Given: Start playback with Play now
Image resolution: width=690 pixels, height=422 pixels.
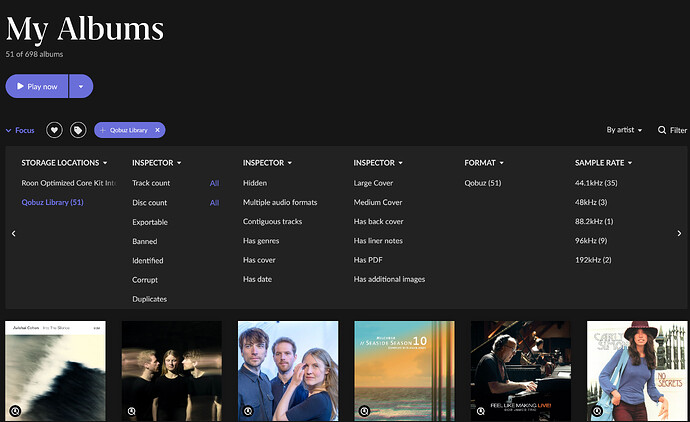Looking at the screenshot, I should 37,86.
